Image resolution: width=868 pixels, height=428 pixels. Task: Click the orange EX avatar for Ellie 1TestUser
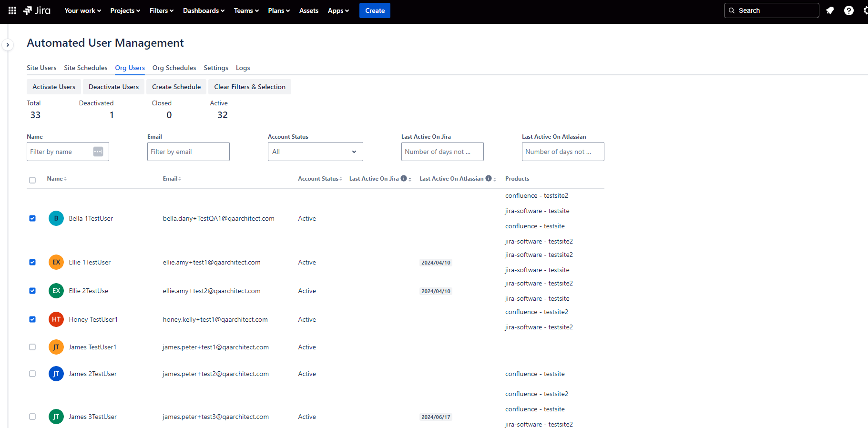click(x=56, y=262)
